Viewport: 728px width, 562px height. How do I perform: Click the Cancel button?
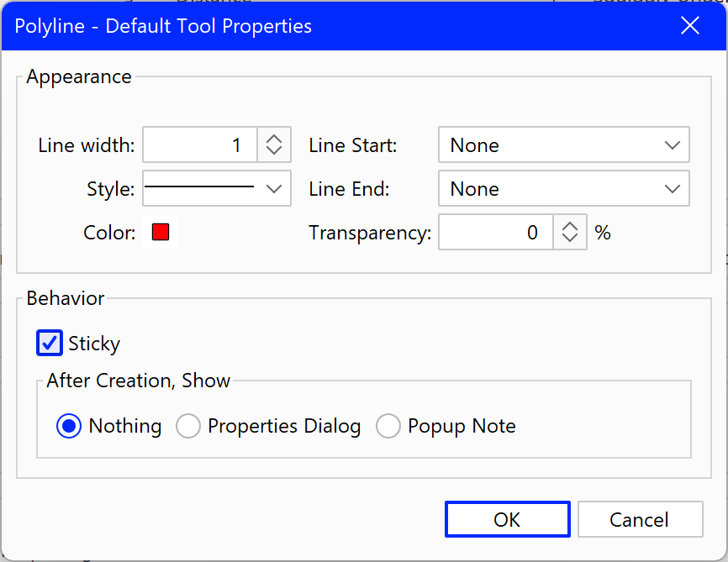click(641, 519)
